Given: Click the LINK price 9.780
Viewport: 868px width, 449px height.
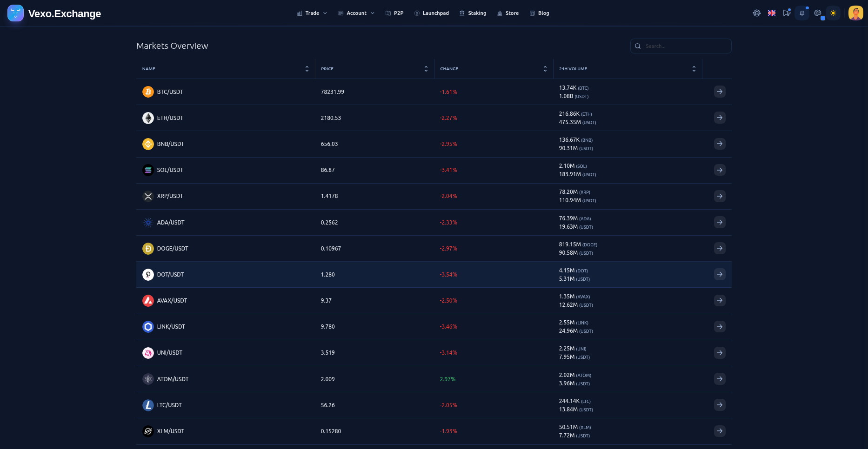Looking at the screenshot, I should (327, 327).
